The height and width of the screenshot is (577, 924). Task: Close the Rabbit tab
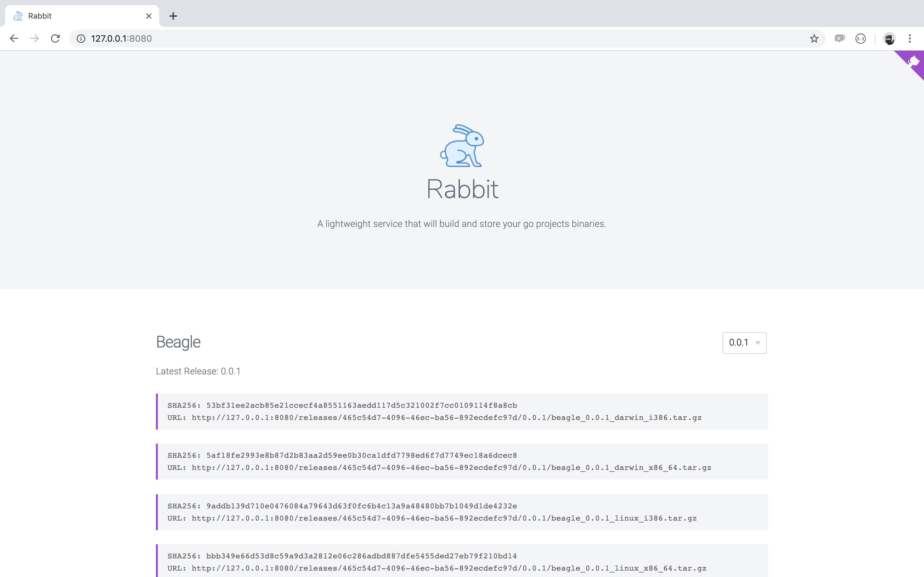coord(149,16)
